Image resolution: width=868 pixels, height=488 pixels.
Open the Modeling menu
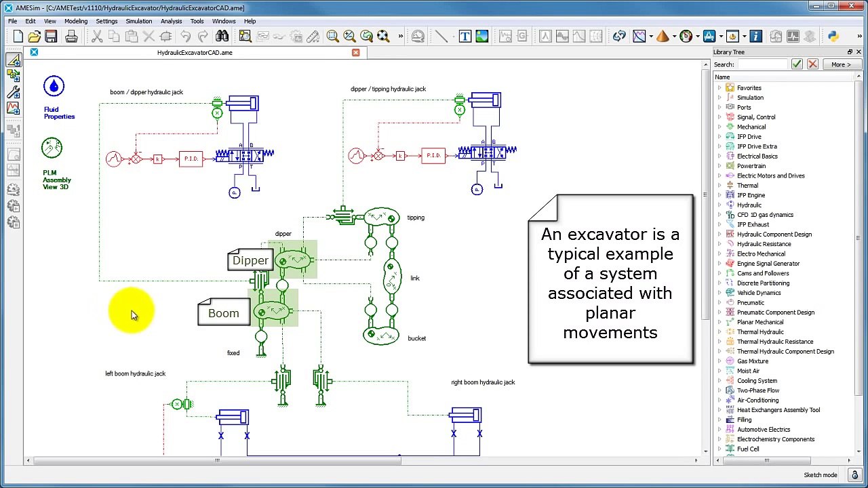coord(76,21)
